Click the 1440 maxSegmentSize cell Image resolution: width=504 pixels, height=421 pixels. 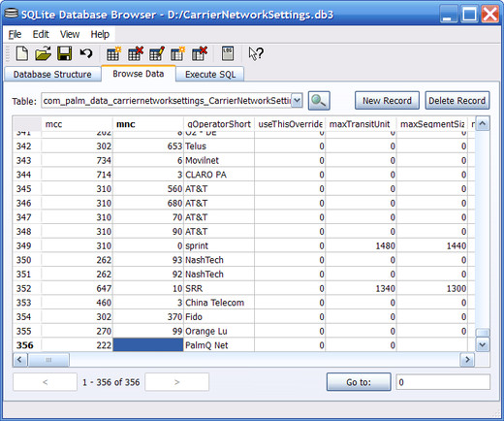(432, 245)
